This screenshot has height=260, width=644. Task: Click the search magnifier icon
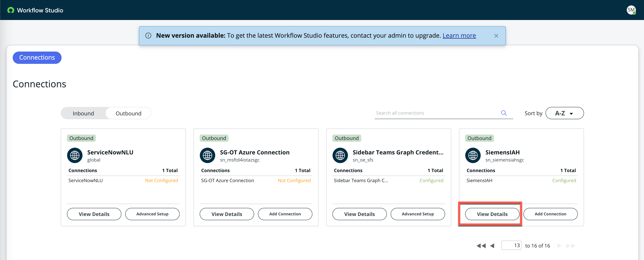click(x=504, y=113)
